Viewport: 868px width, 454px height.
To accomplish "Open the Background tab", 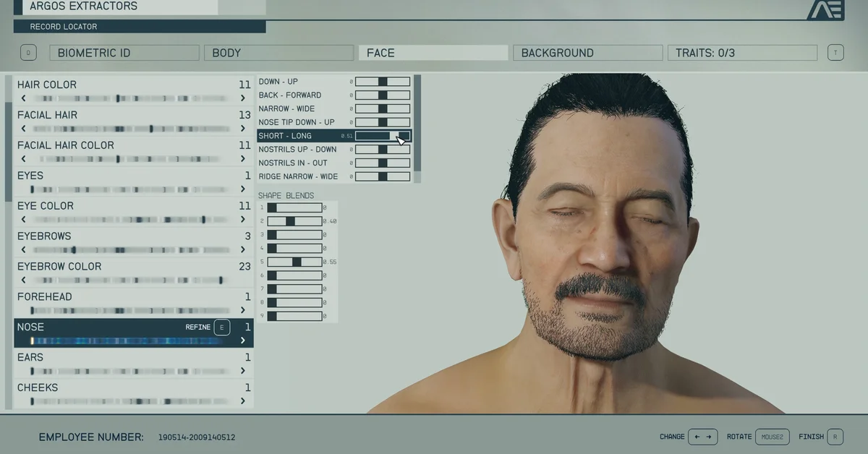I will point(587,53).
